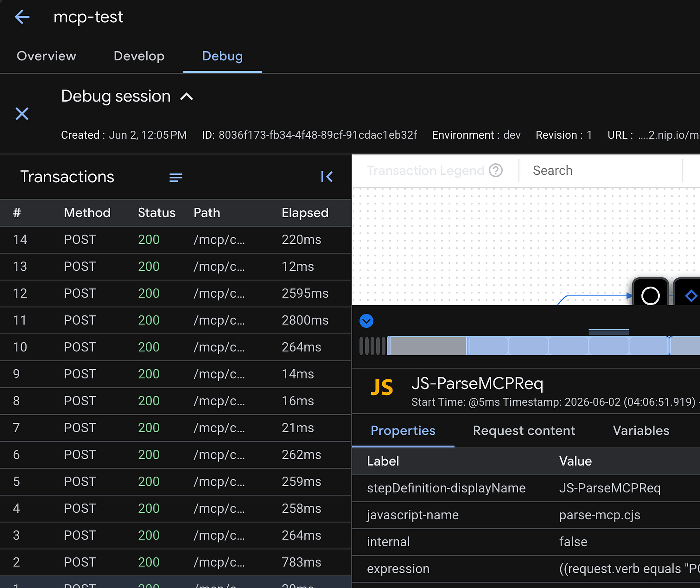700x588 pixels.
Task: Click the # column header
Action: tap(17, 213)
